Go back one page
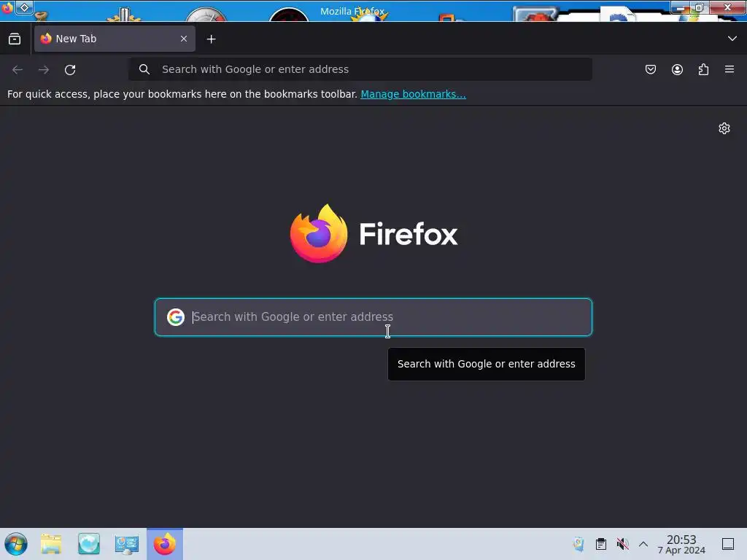Screen dimensions: 747x560 (x=18, y=69)
